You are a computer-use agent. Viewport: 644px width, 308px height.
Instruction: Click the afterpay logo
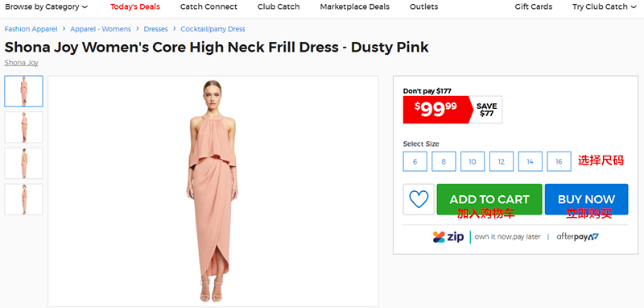click(x=577, y=237)
